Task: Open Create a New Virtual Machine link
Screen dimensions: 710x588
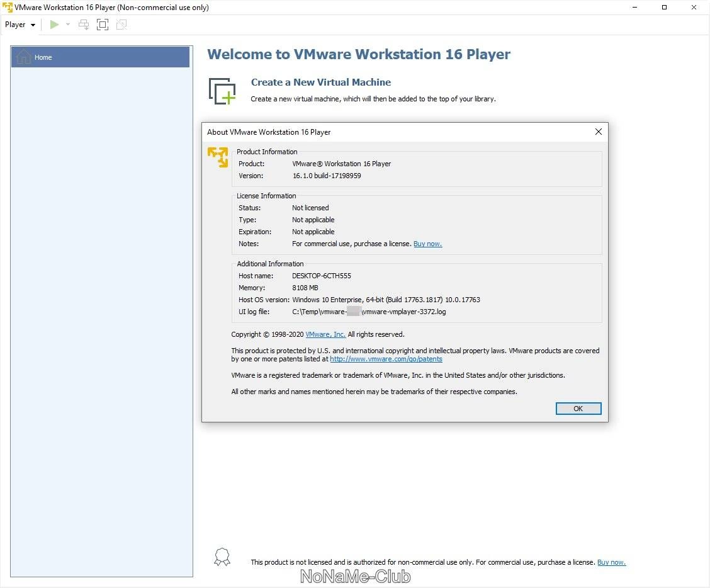Action: (x=320, y=82)
